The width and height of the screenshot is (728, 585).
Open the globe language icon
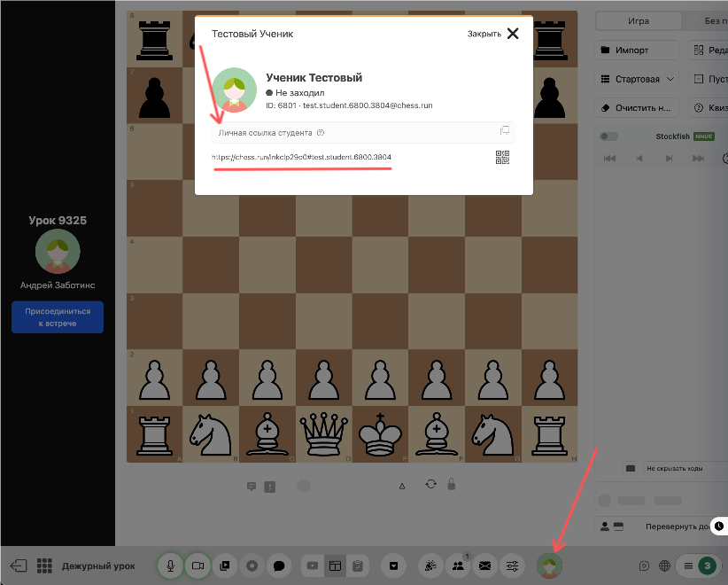click(x=664, y=565)
